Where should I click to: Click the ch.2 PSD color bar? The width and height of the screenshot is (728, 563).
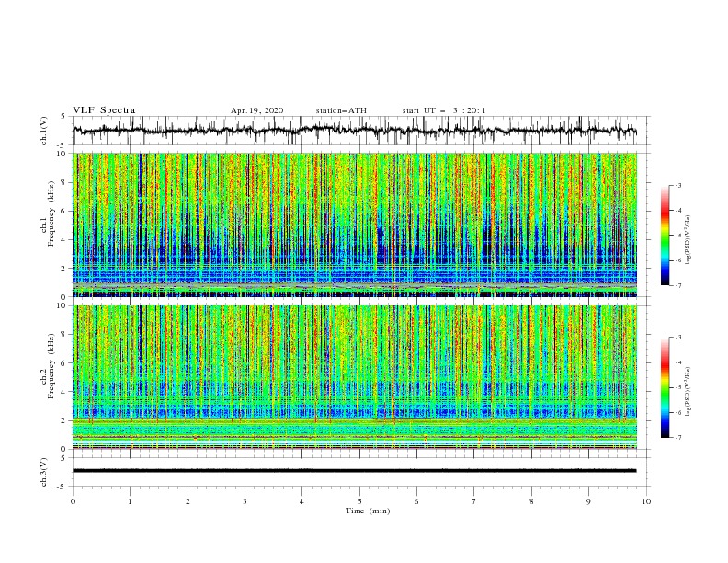tap(665, 387)
